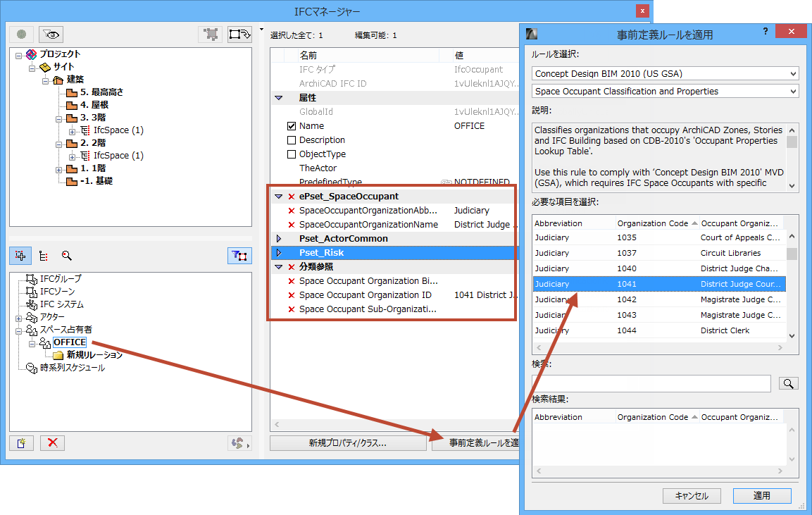Open Space Occupant Classification dropdown
The width and height of the screenshot is (812, 515).
pos(665,91)
